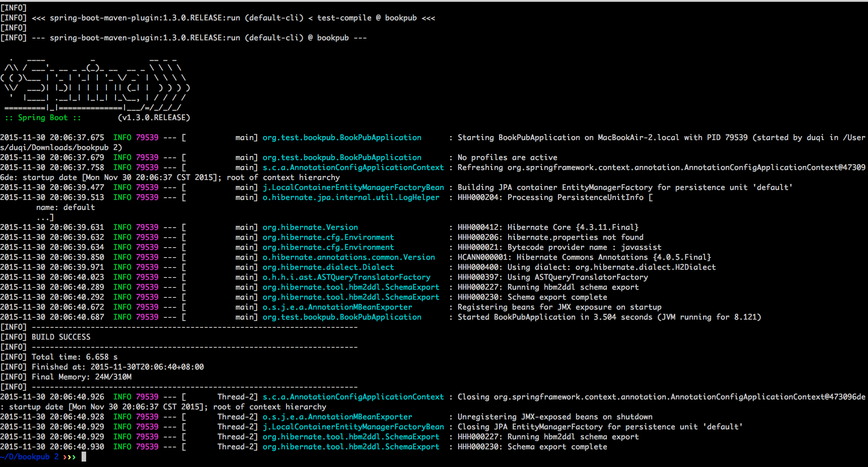The height and width of the screenshot is (467, 868).
Task: Click the Started BookPubApplication in 3.504 seconds message
Action: click(609, 317)
